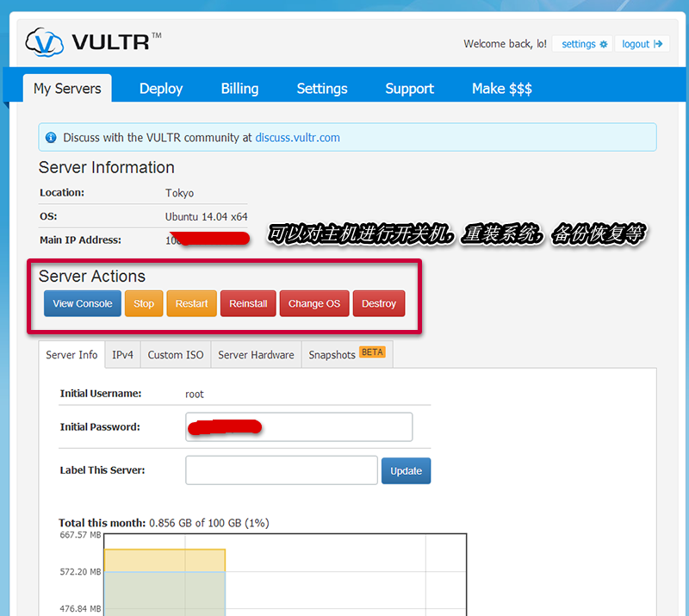The image size is (689, 616).
Task: Restart the server via Restart button
Action: pyautogui.click(x=191, y=303)
